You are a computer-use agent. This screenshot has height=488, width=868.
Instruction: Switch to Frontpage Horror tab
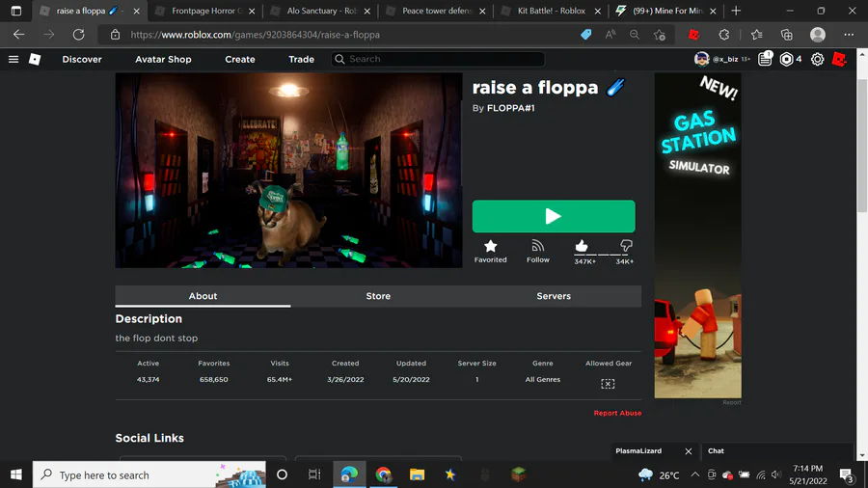click(x=206, y=11)
